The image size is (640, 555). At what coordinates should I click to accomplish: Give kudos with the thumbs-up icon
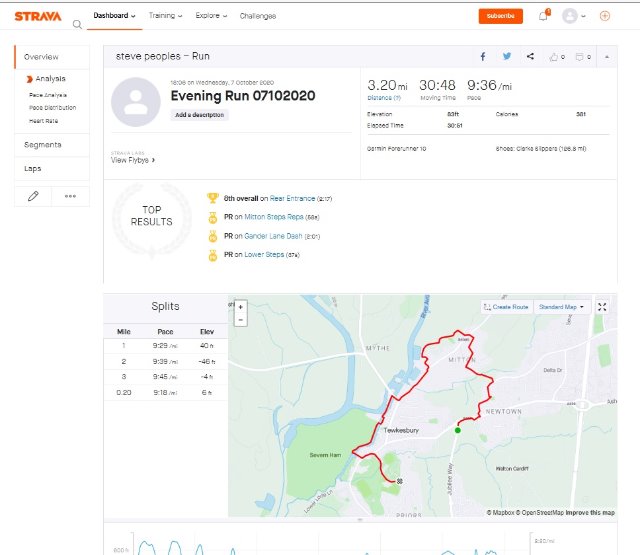click(555, 57)
